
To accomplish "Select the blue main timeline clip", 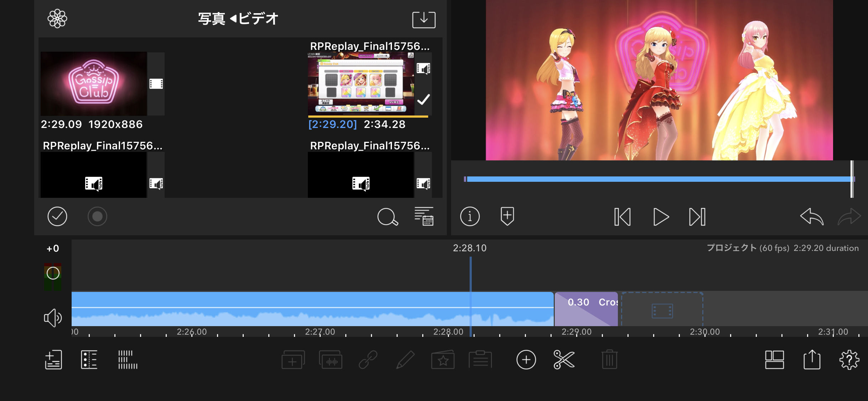I will pyautogui.click(x=312, y=309).
